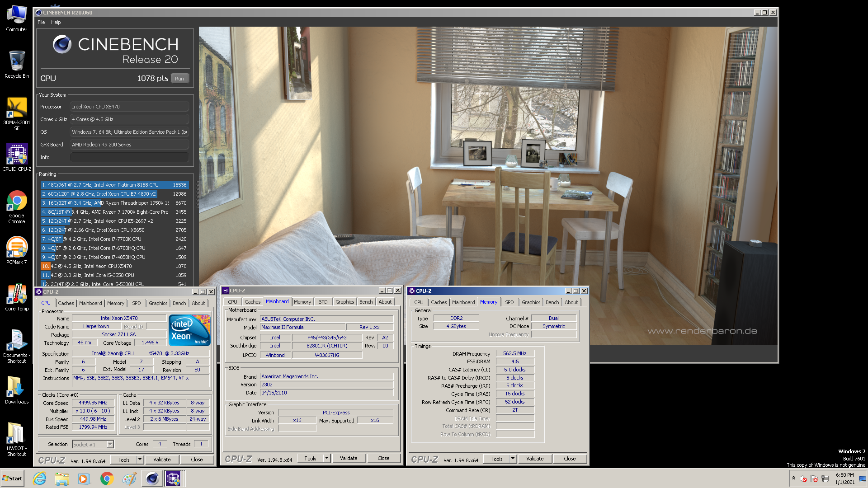The width and height of the screenshot is (868, 488).
Task: Launch CPUID CPU-Z desktop shortcut
Action: 17,157
